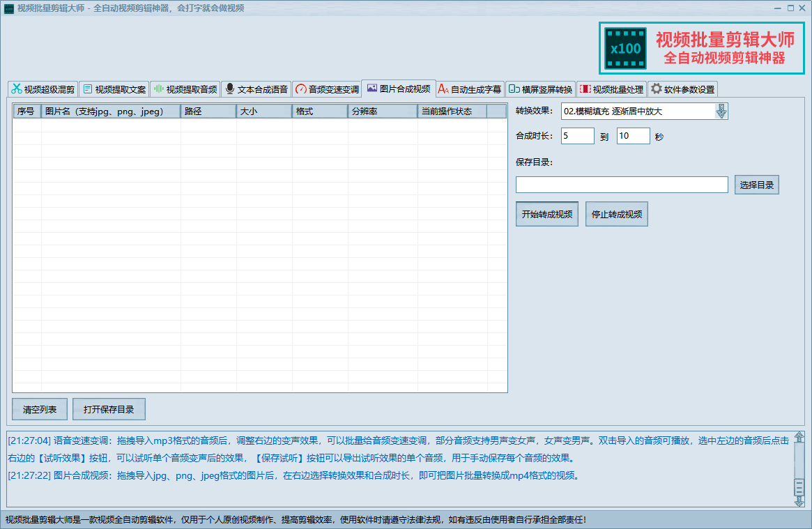
Task: Click the microphone icon of 文本合成语音 tab
Action: [230, 89]
